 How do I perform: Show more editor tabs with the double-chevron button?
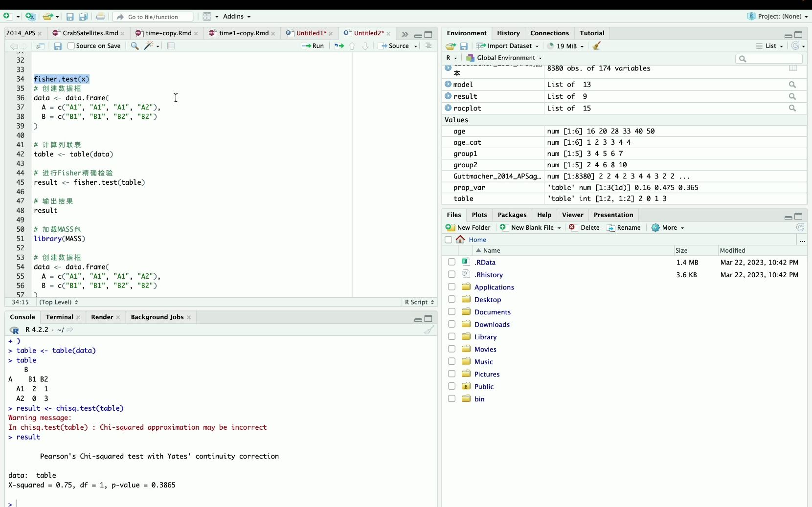405,34
